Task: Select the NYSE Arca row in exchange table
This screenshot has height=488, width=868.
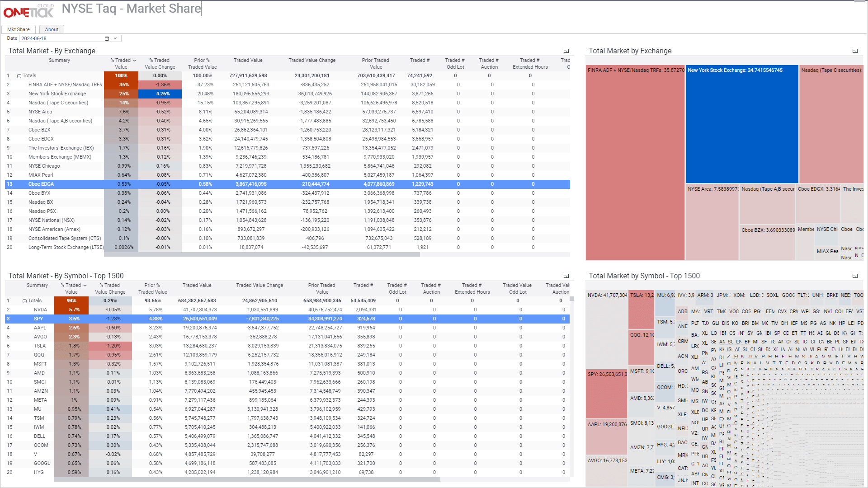Action: click(40, 112)
